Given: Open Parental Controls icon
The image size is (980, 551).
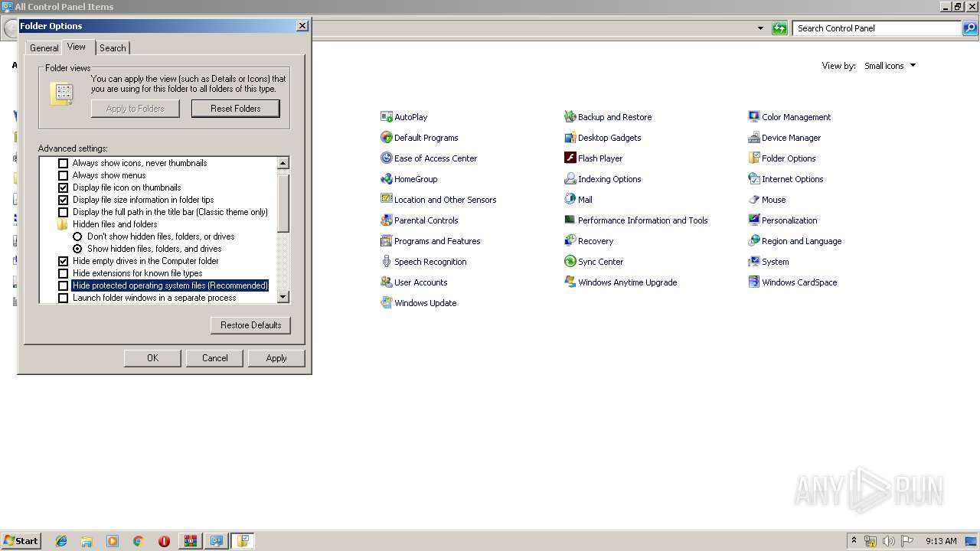Looking at the screenshot, I should (x=386, y=220).
